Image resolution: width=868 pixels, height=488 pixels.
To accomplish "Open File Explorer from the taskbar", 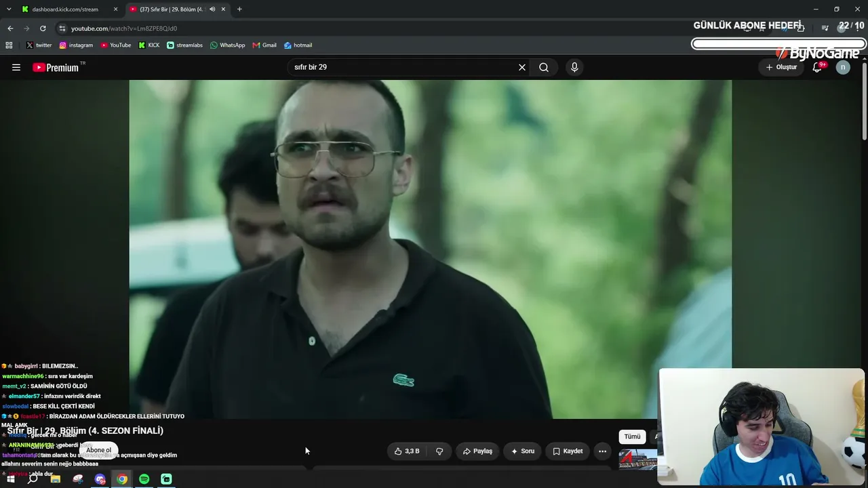I will pyautogui.click(x=56, y=479).
